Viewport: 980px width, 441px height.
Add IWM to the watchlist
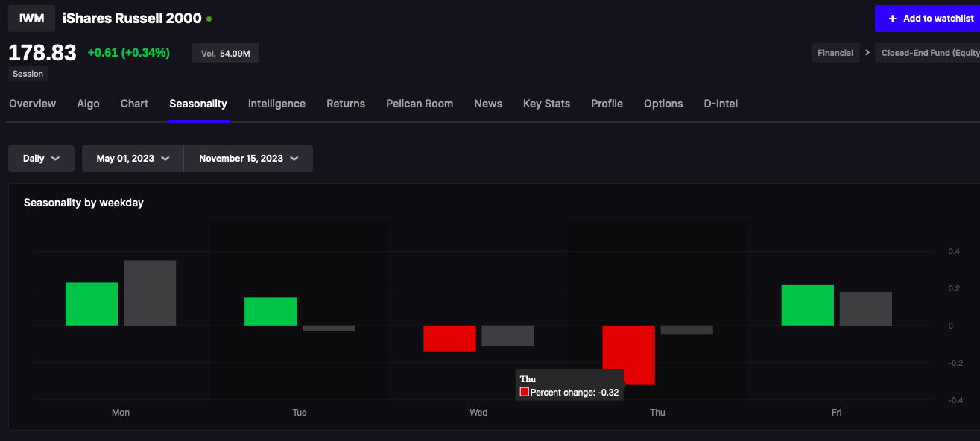tap(927, 19)
